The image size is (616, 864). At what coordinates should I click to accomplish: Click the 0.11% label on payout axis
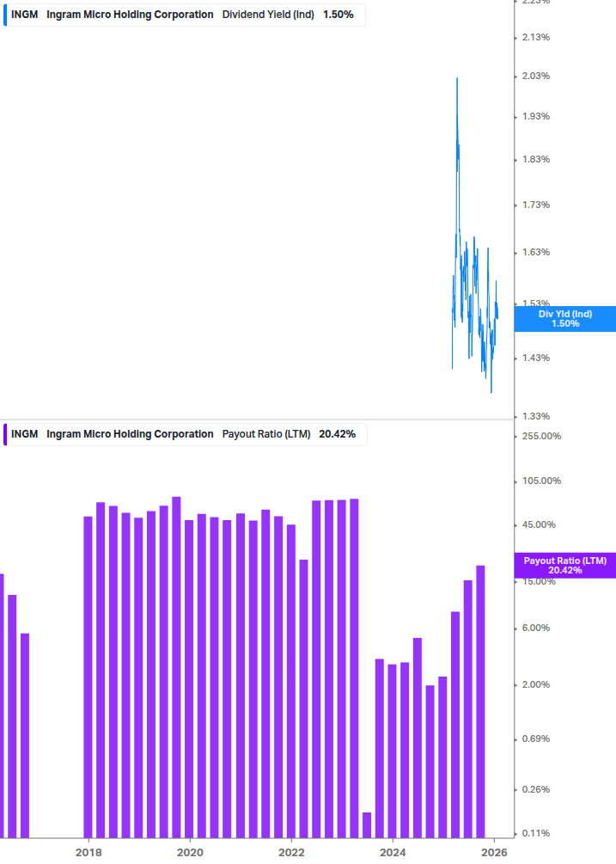pyautogui.click(x=535, y=833)
